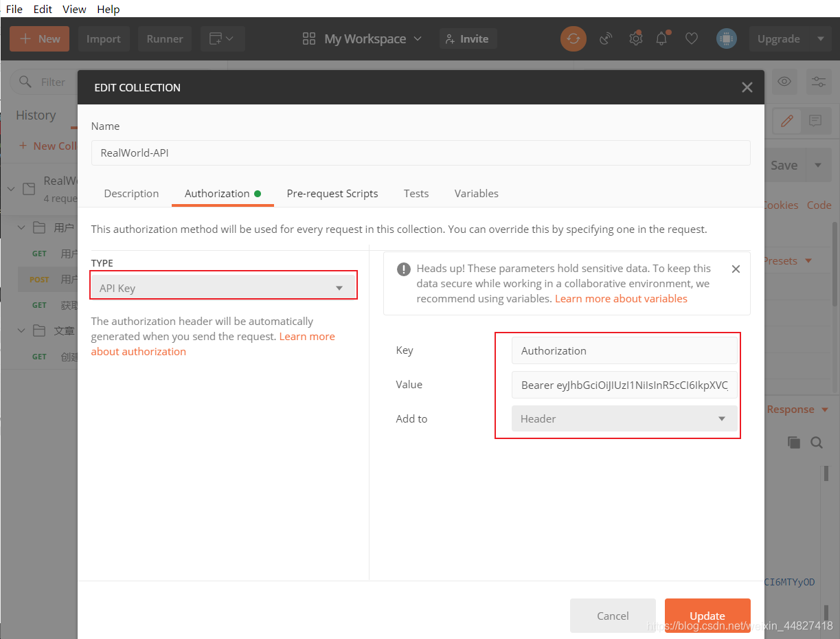Image resolution: width=840 pixels, height=639 pixels.
Task: Select the History sidebar tab
Action: point(36,115)
